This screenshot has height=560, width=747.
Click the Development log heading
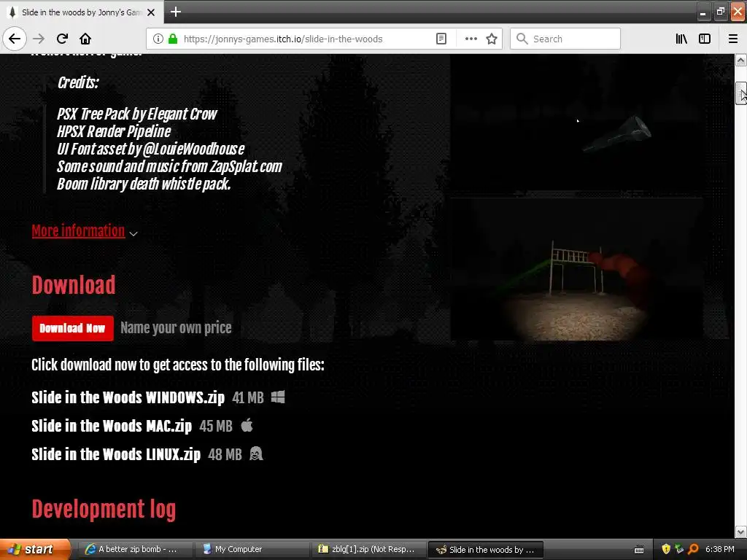104,509
